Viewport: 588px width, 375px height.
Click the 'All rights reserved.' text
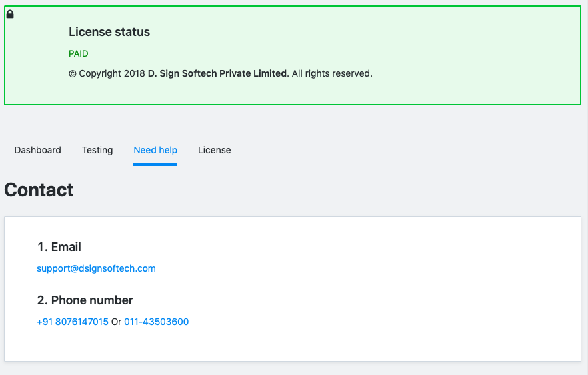coord(332,73)
